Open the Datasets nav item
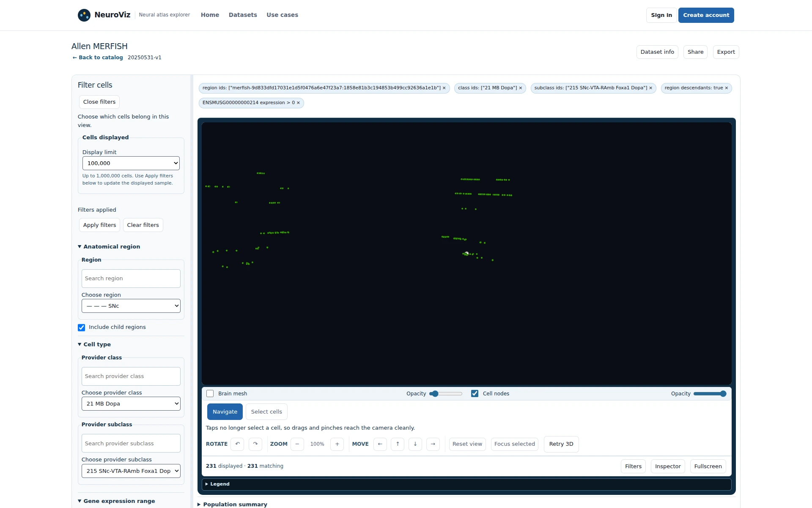The width and height of the screenshot is (812, 508). 243,15
